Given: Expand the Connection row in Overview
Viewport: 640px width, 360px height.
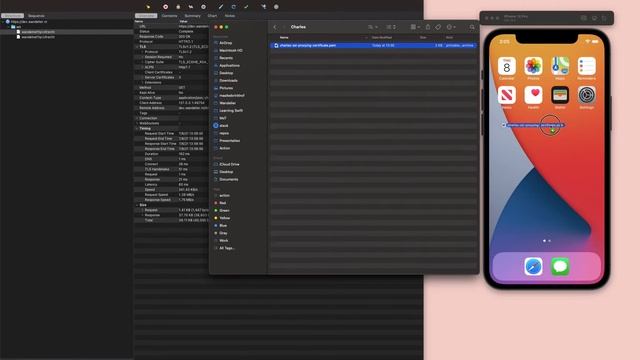Looking at the screenshot, I should (x=137, y=118).
